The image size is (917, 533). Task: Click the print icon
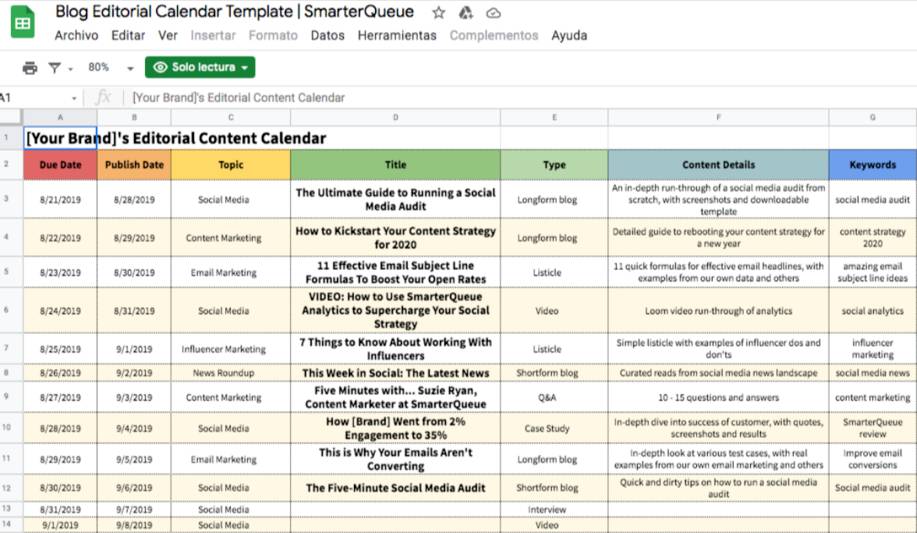[29, 68]
